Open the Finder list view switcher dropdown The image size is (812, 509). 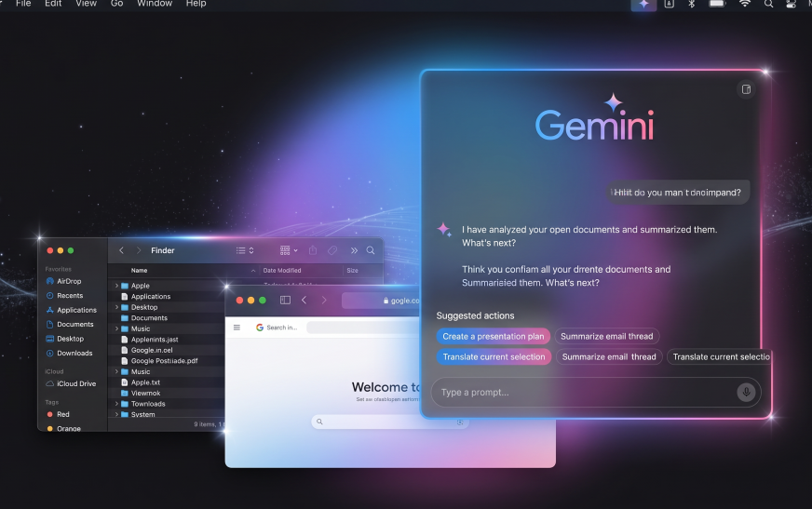click(245, 250)
